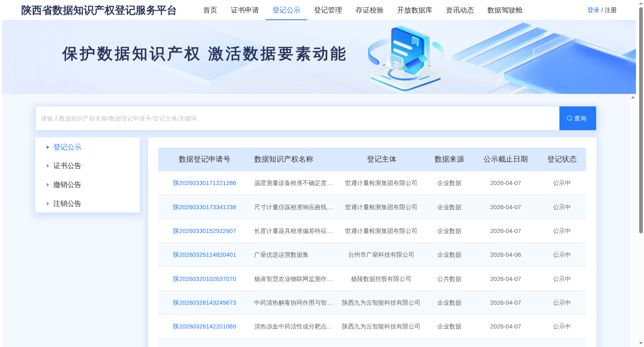Click the 清热凉血中药活性成分靶点 record name
The width and height of the screenshot is (644, 347).
click(x=293, y=326)
